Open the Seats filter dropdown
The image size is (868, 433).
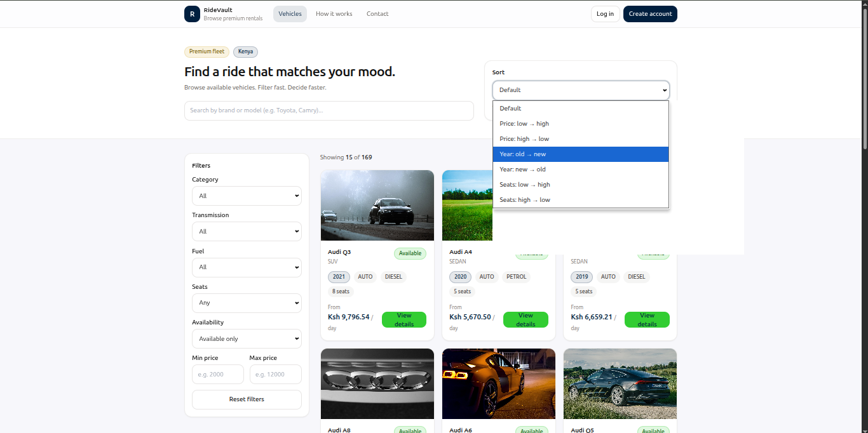click(247, 303)
